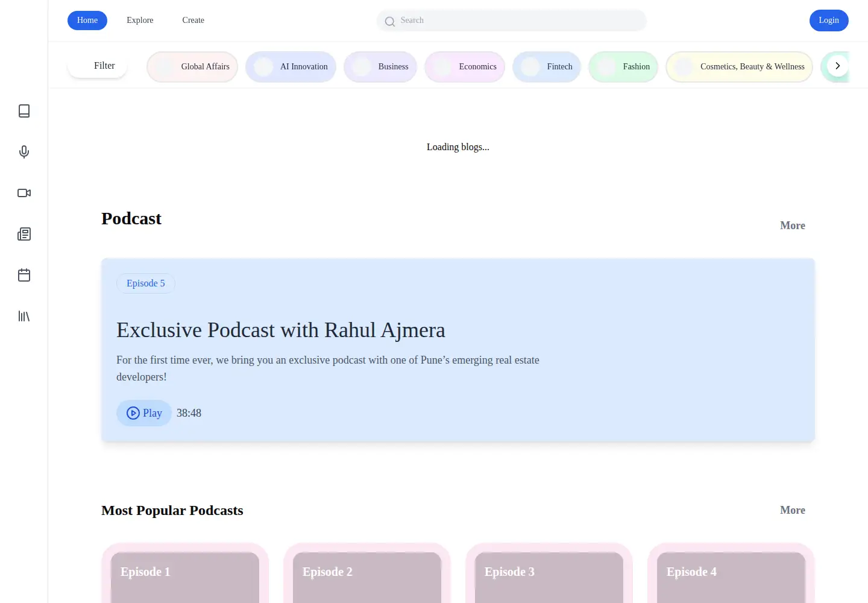Screen dimensions: 868x603
Task: Open the Exclusive Podcast with Rahul Ajmera title
Action: coord(281,330)
